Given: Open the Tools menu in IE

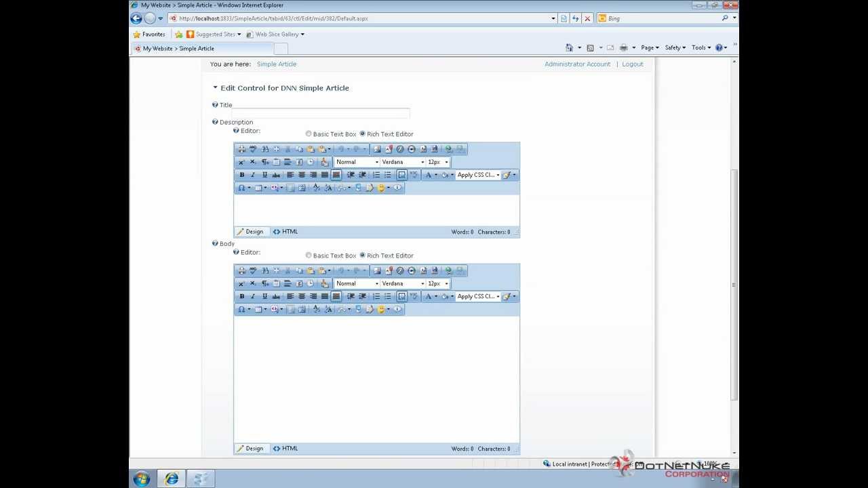Looking at the screenshot, I should (x=701, y=47).
